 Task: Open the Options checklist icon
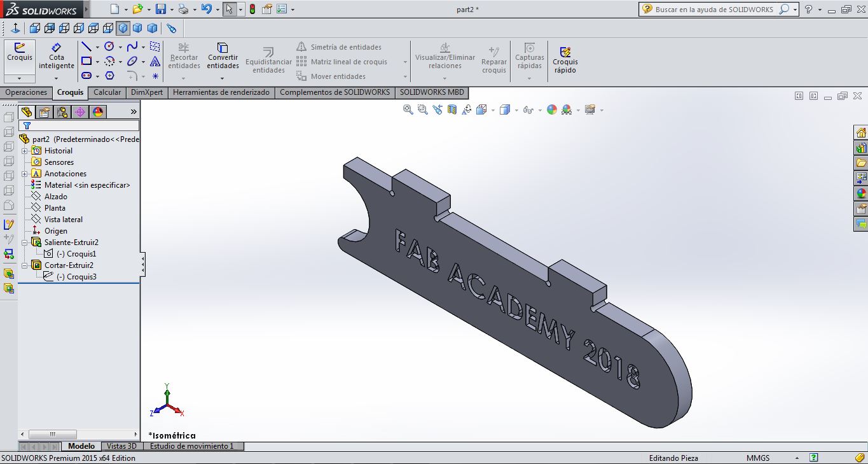click(x=282, y=10)
